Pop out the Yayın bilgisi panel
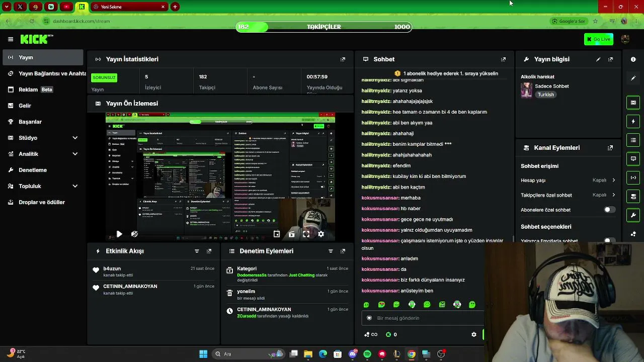Viewport: 644px width, 362px height. (x=610, y=59)
